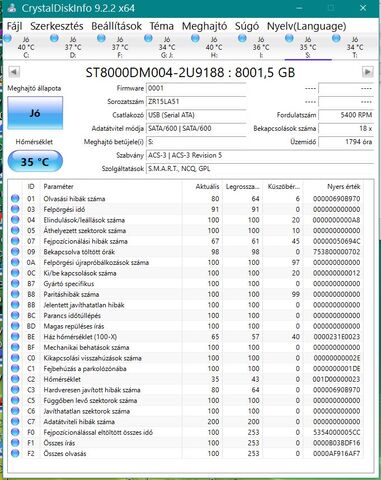The height and width of the screenshot is (480, 381).
Task: Open the Szerkesztés menu
Action: (57, 26)
